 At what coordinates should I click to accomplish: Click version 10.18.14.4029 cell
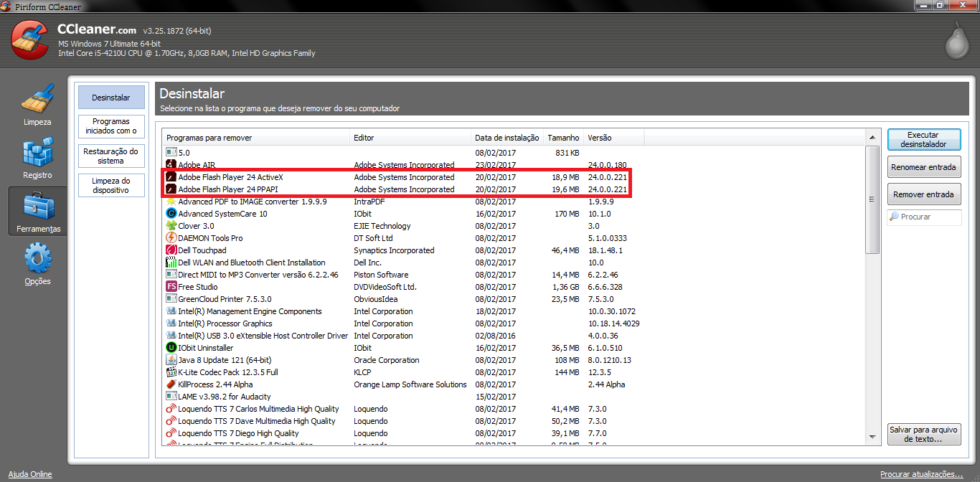click(614, 323)
